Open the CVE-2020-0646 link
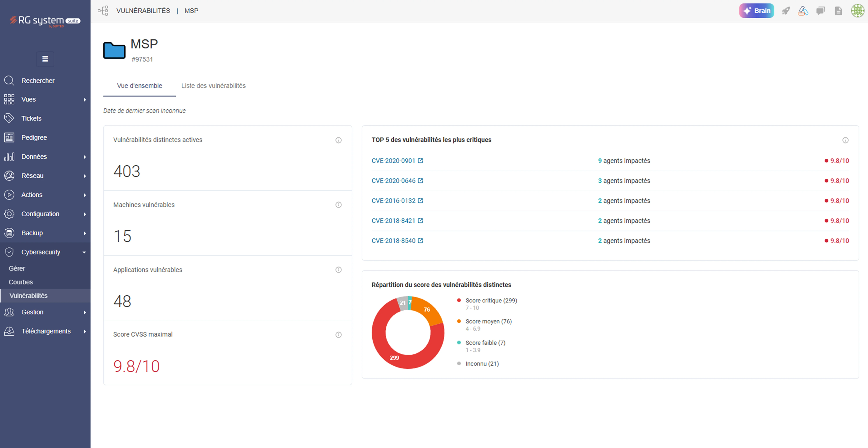868x448 pixels. point(397,181)
